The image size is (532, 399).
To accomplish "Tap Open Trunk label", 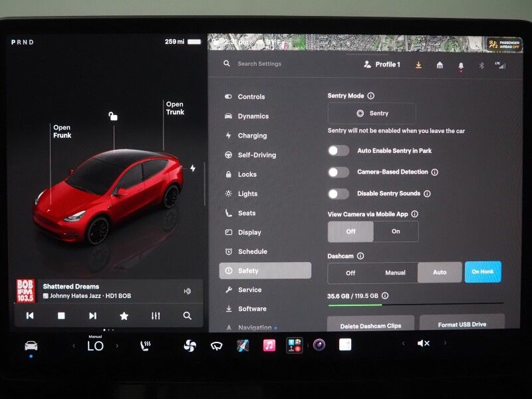I will [x=175, y=108].
